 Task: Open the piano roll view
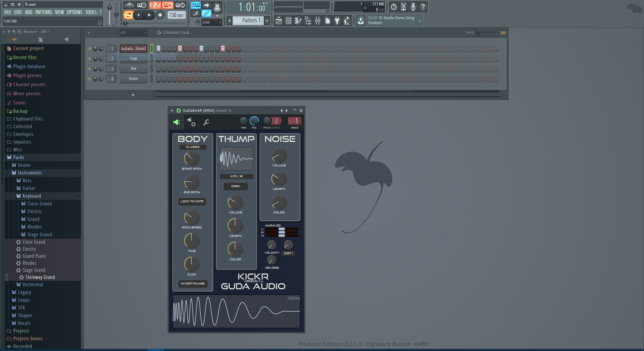[x=298, y=21]
